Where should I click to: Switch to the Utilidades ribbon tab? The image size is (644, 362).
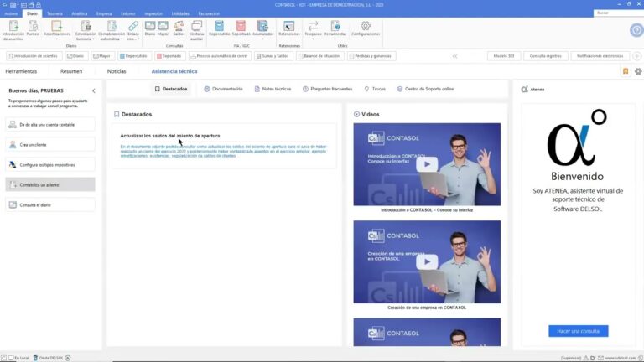tap(180, 13)
